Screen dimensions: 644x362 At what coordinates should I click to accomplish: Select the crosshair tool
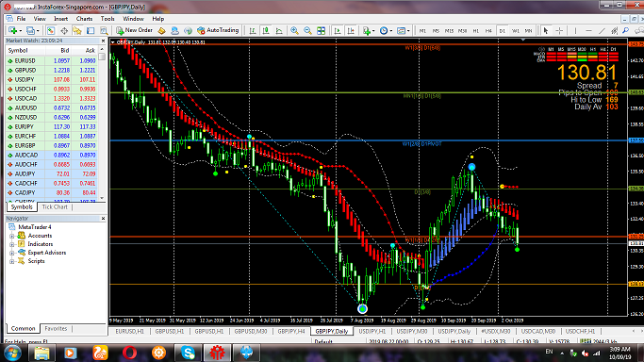point(559,31)
